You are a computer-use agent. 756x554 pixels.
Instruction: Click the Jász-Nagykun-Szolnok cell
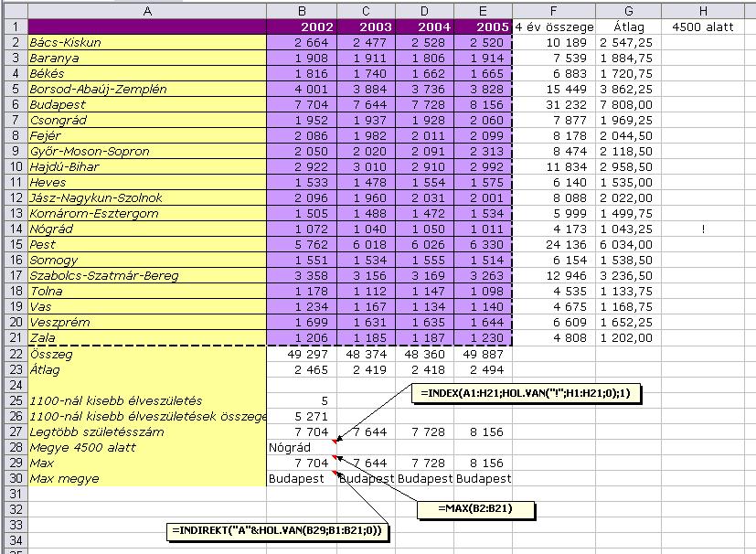click(147, 198)
